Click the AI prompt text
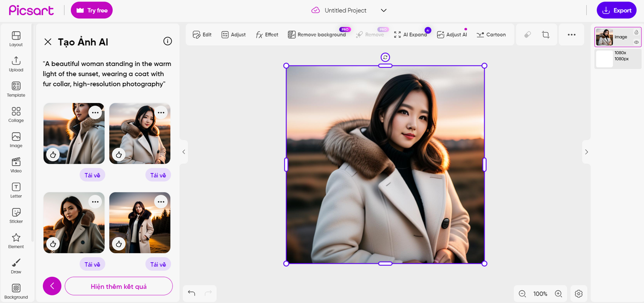The height and width of the screenshot is (303, 644). [x=107, y=74]
